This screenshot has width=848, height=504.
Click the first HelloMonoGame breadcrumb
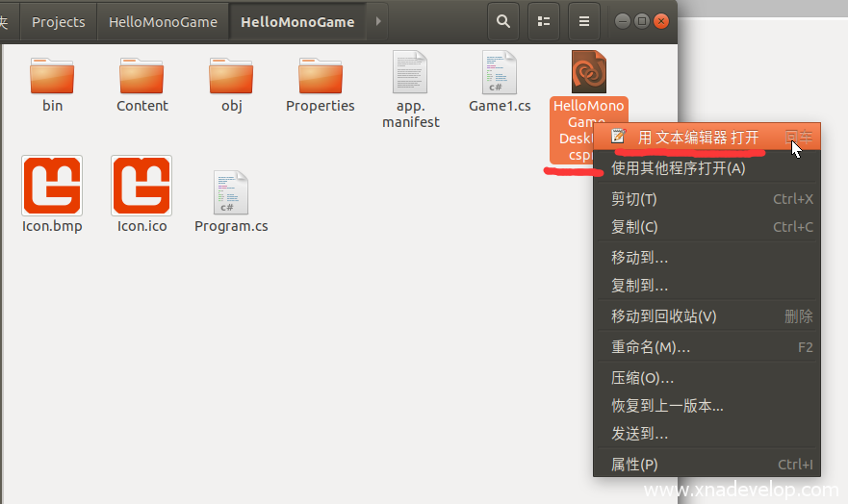(x=163, y=21)
